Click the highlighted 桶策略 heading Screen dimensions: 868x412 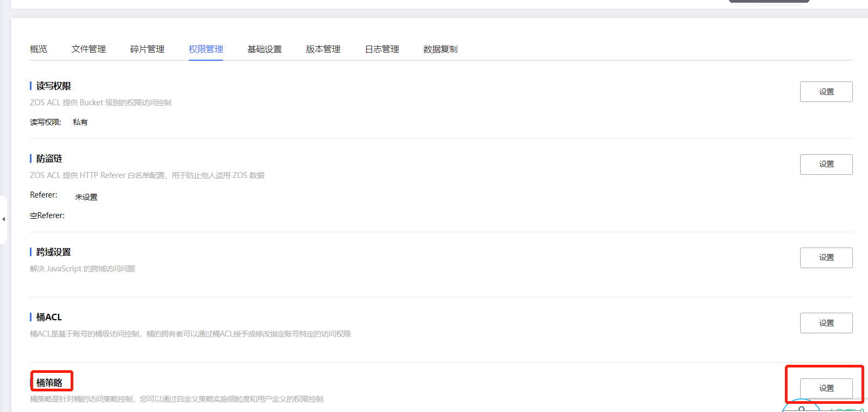(x=49, y=383)
